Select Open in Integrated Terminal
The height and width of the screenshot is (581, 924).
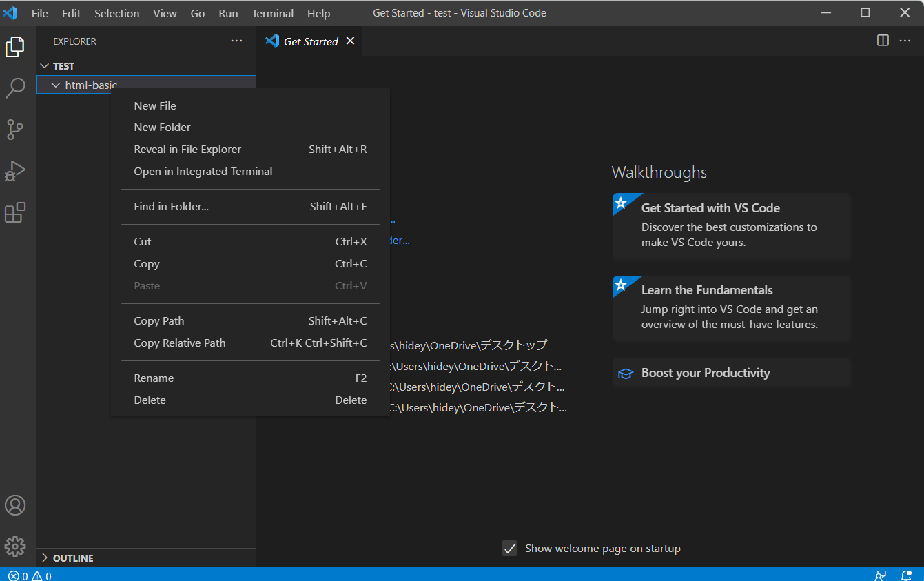pyautogui.click(x=250, y=171)
